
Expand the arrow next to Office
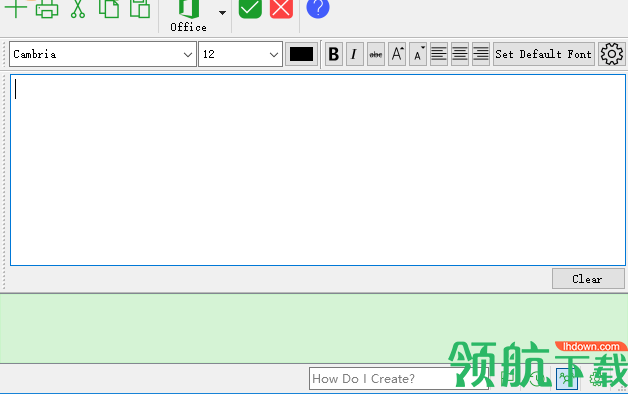pos(222,13)
